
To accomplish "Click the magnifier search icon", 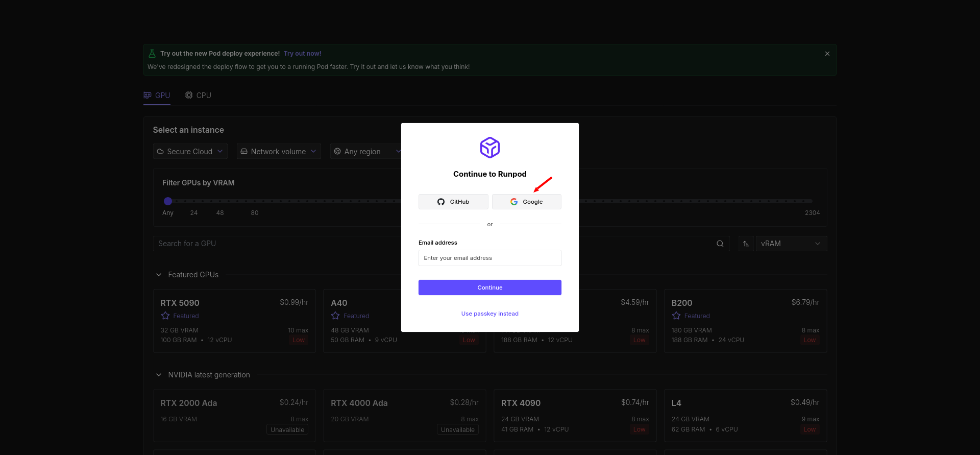I will [x=720, y=244].
